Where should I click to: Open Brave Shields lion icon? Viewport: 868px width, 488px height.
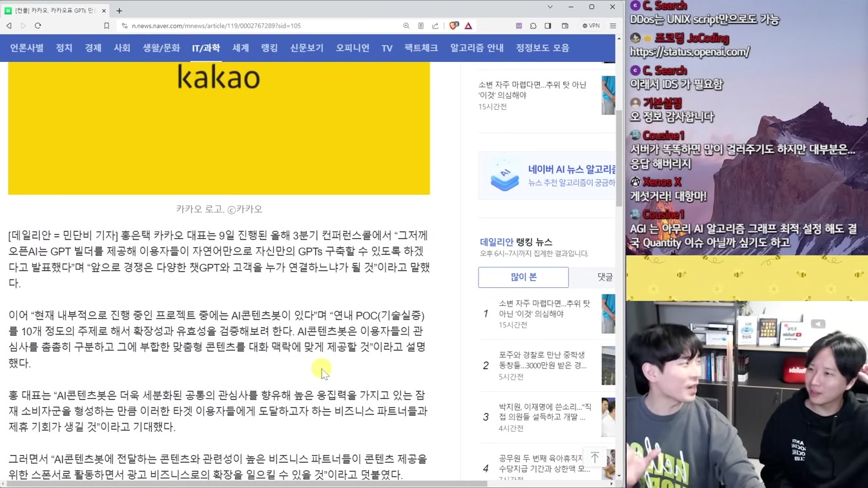click(454, 26)
